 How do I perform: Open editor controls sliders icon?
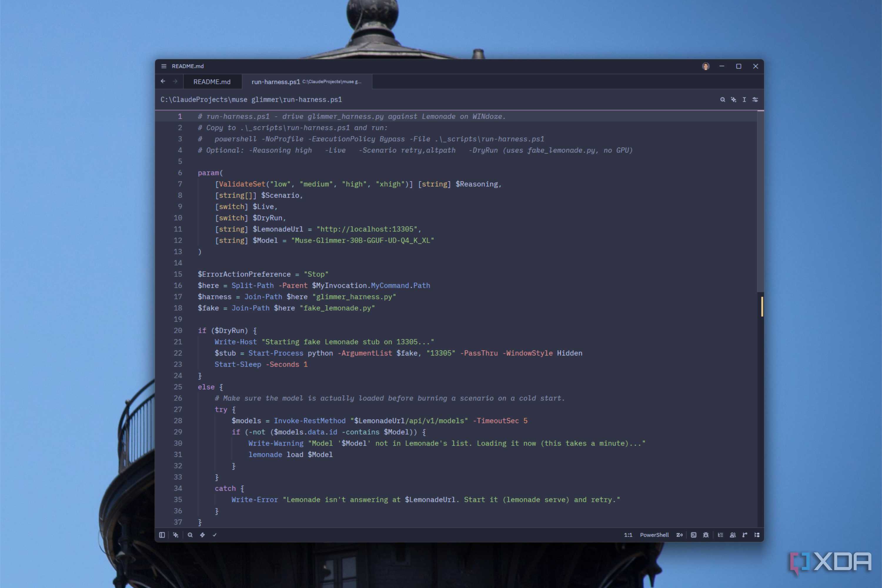click(755, 99)
